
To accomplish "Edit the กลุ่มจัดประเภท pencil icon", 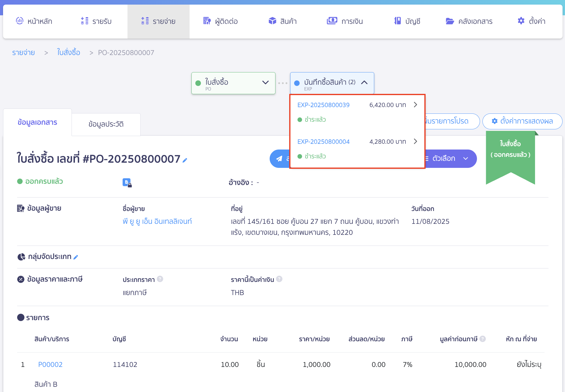I will [x=76, y=257].
